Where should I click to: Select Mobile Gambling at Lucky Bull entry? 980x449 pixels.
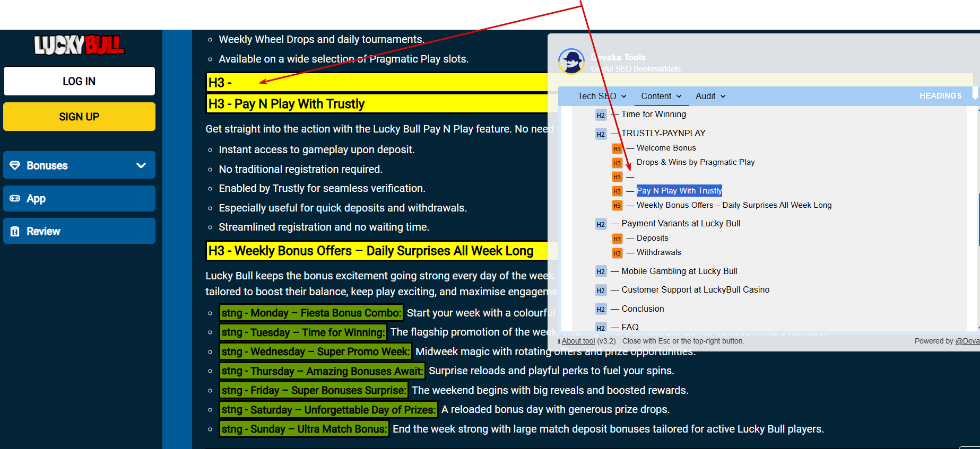pyautogui.click(x=679, y=271)
